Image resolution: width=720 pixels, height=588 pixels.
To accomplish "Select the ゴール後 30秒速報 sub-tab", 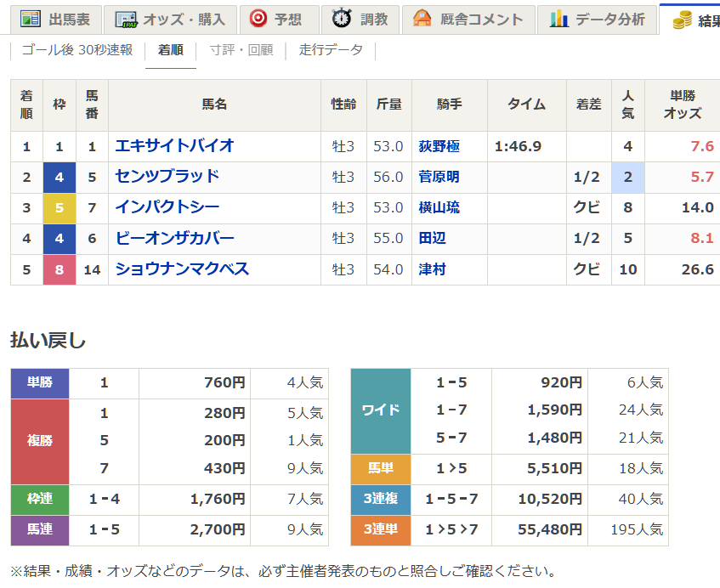I will click(x=77, y=49).
